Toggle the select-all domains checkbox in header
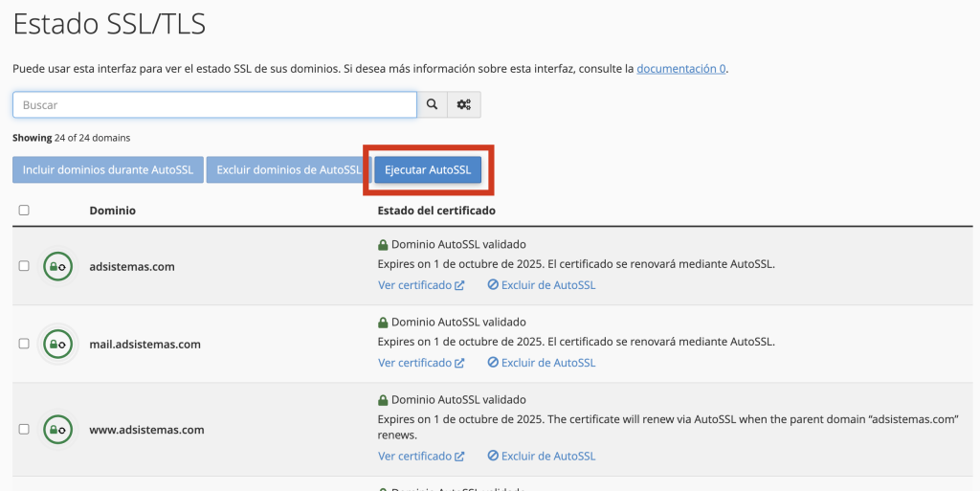 [24, 211]
